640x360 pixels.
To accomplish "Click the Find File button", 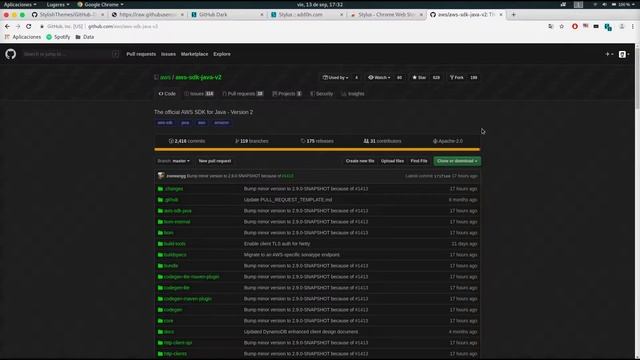I will point(419,161).
